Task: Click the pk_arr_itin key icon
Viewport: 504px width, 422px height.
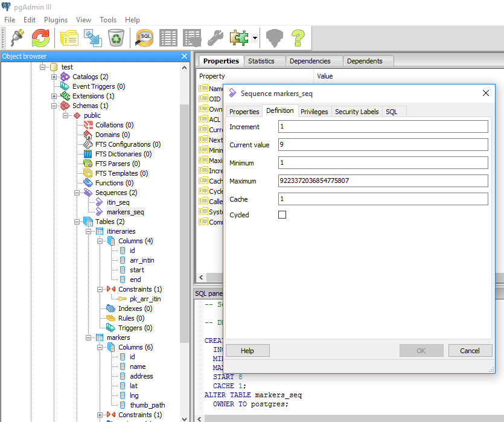Action: (x=122, y=299)
